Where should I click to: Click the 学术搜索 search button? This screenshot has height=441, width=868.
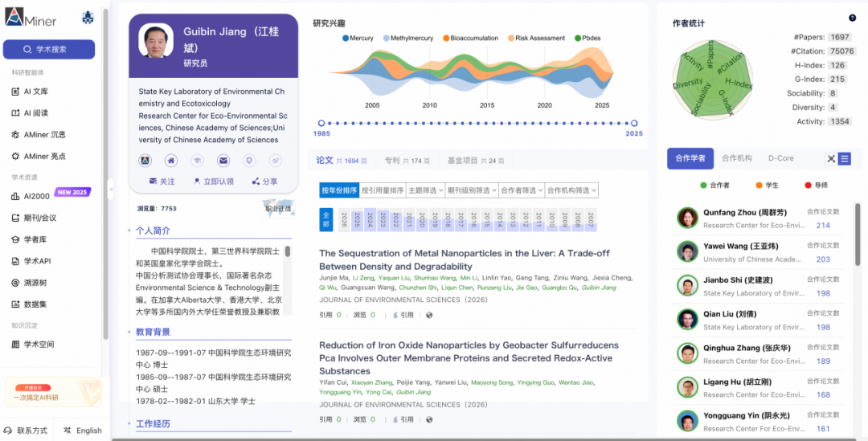[x=49, y=49]
